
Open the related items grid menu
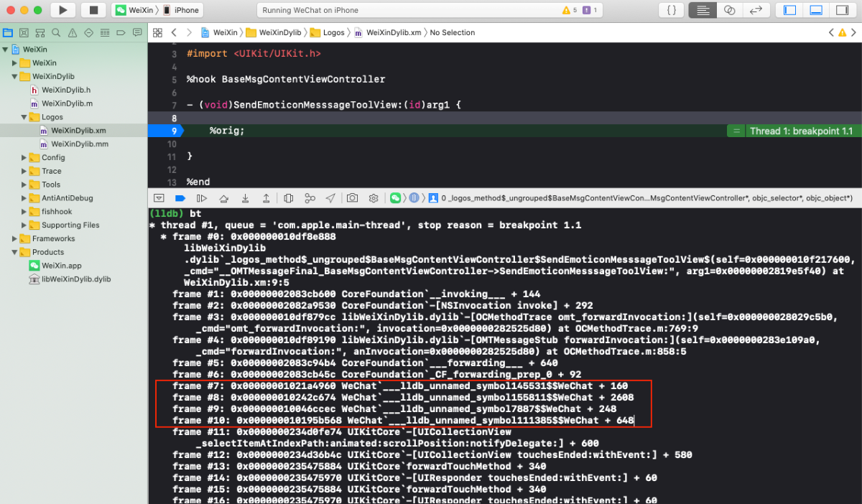tap(158, 33)
